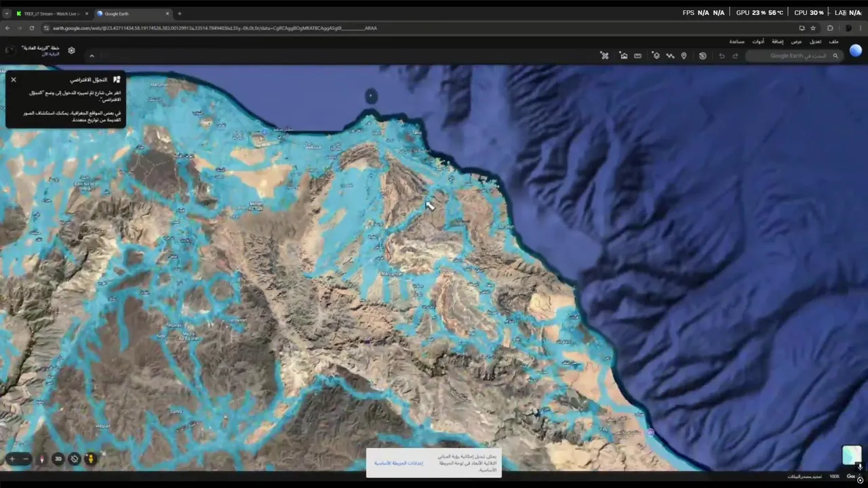Bookmark this page with the star
The height and width of the screenshot is (488, 868).
[x=813, y=28]
